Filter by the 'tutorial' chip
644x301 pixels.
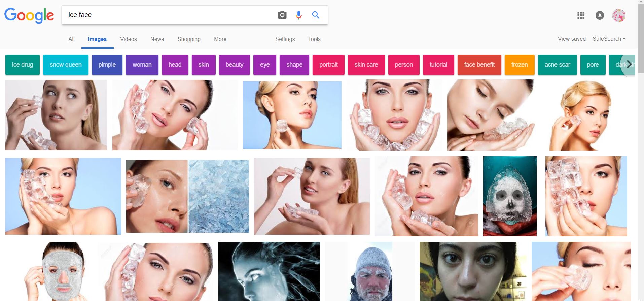click(x=438, y=65)
